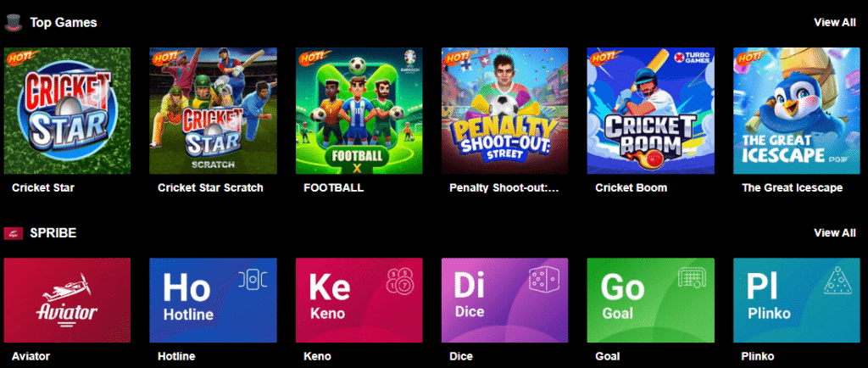Click the Top Games section heading
The height and width of the screenshot is (368, 868).
[63, 23]
